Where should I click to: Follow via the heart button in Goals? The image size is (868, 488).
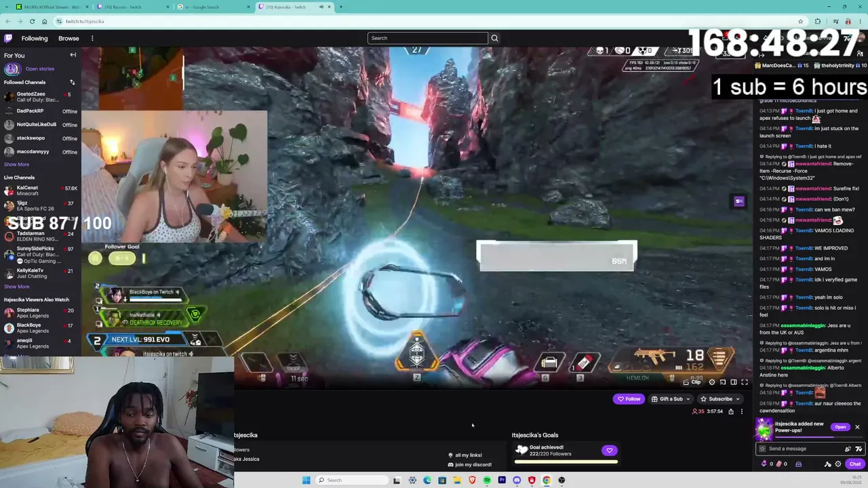coord(609,451)
